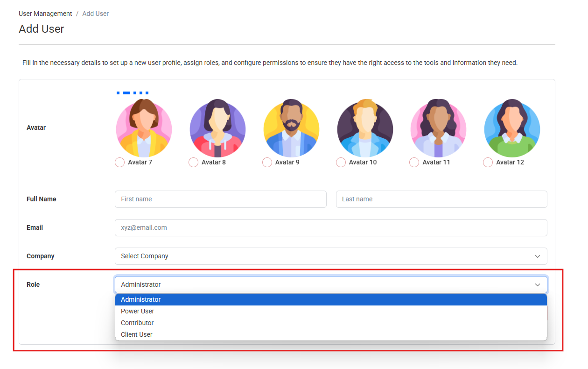Viewport: 588px width, 369px height.
Task: Click the User Management breadcrumb link
Action: point(45,14)
